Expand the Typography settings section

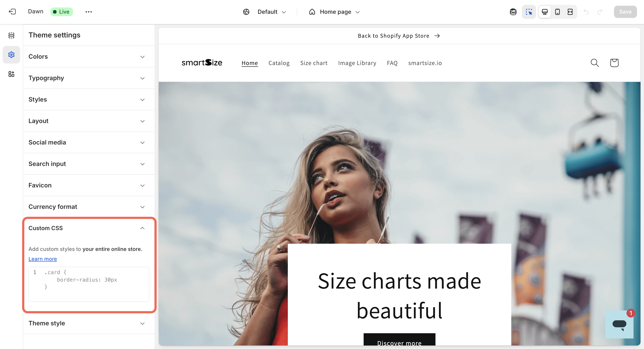tap(89, 78)
